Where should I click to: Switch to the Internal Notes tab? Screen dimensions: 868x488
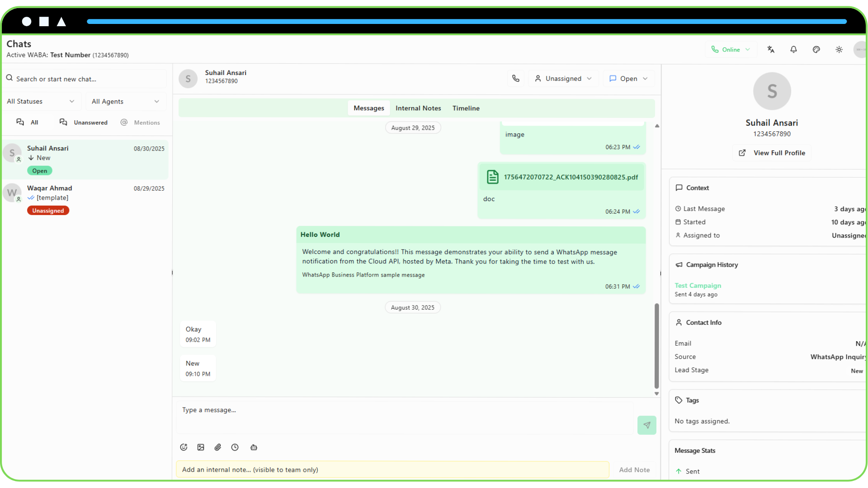click(418, 108)
